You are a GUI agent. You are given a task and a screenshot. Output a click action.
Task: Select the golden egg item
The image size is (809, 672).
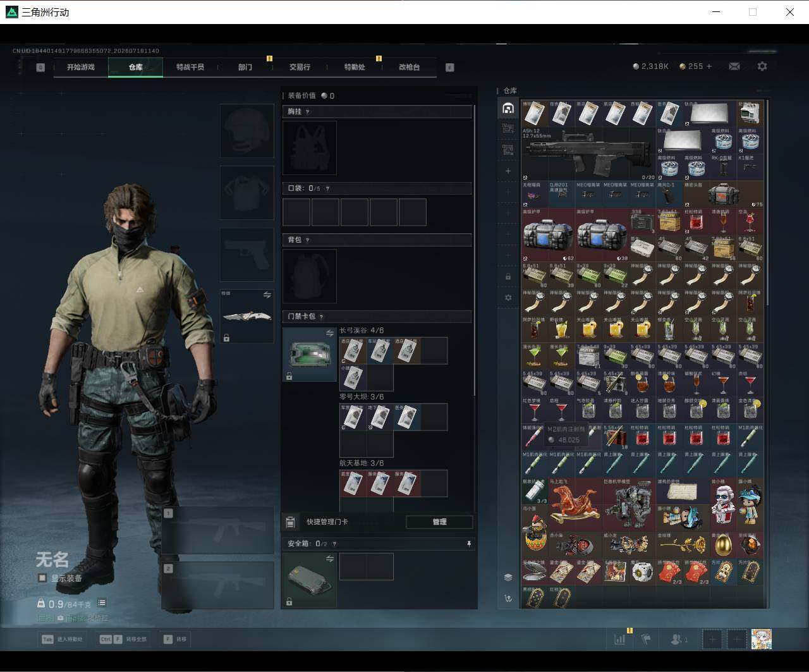coord(723,544)
